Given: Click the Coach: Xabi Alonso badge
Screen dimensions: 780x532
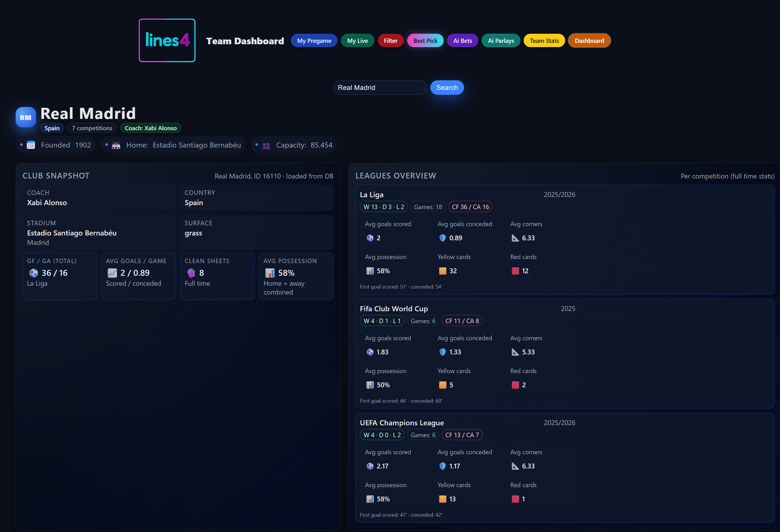Looking at the screenshot, I should (x=151, y=128).
